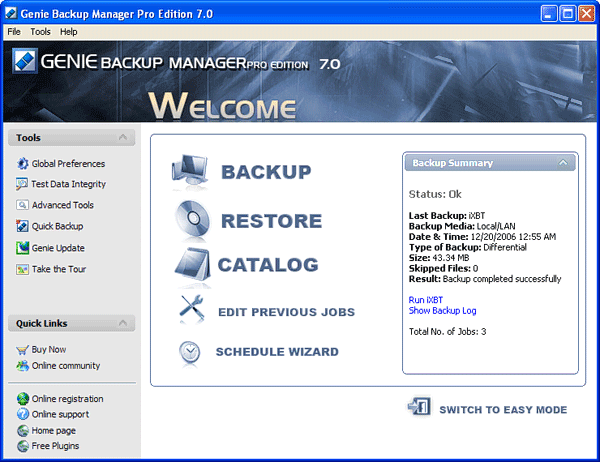Click the Edit Previous Jobs wrench icon
Viewport: 600px width, 462px height.
[x=191, y=309]
